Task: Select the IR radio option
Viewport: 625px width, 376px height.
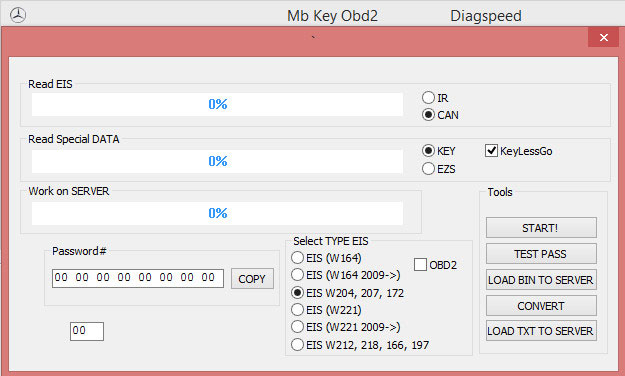Action: [x=428, y=98]
